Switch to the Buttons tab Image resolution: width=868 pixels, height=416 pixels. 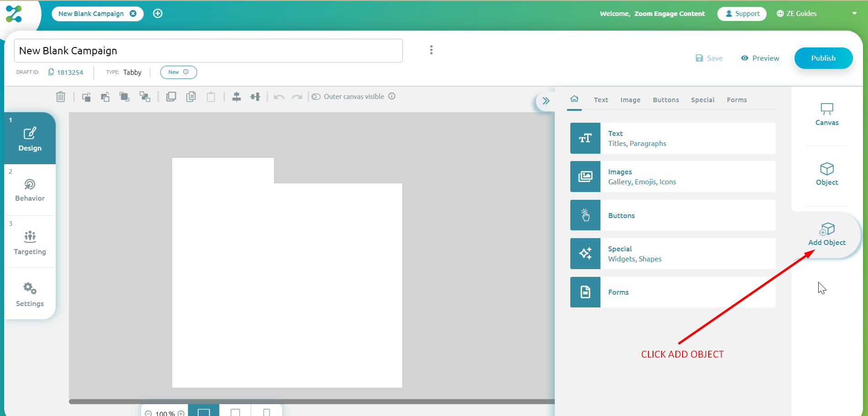coord(666,99)
